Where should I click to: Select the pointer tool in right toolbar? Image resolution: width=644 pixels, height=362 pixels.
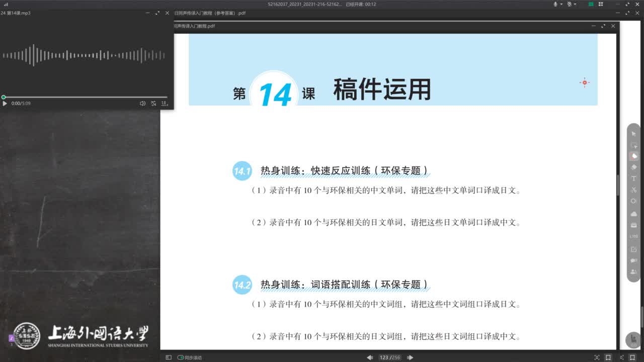click(634, 134)
